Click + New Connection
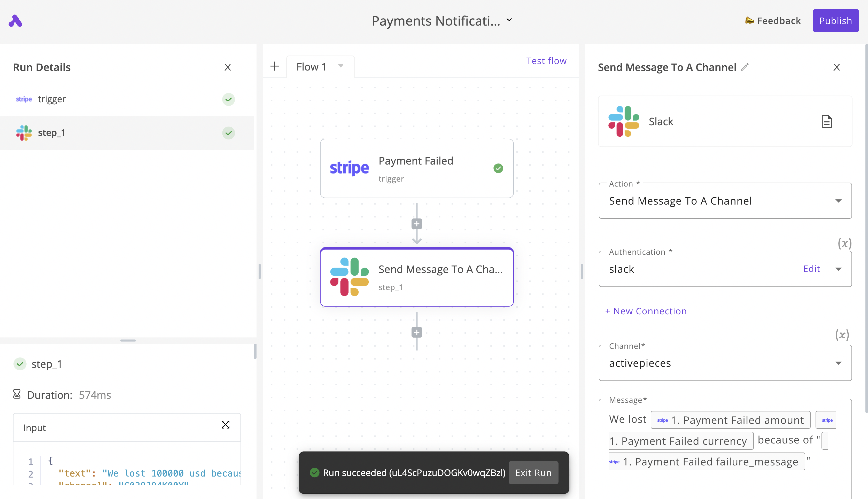Image resolution: width=868 pixels, height=499 pixels. pos(646,311)
